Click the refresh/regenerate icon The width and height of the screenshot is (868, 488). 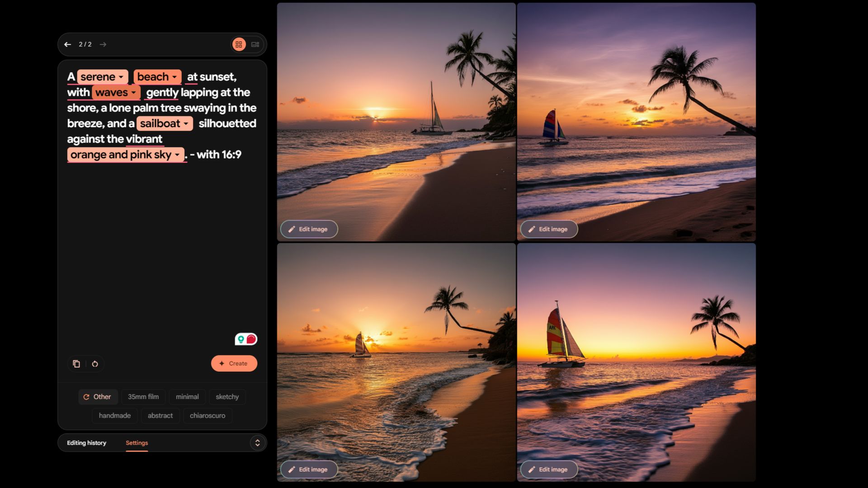click(x=94, y=363)
